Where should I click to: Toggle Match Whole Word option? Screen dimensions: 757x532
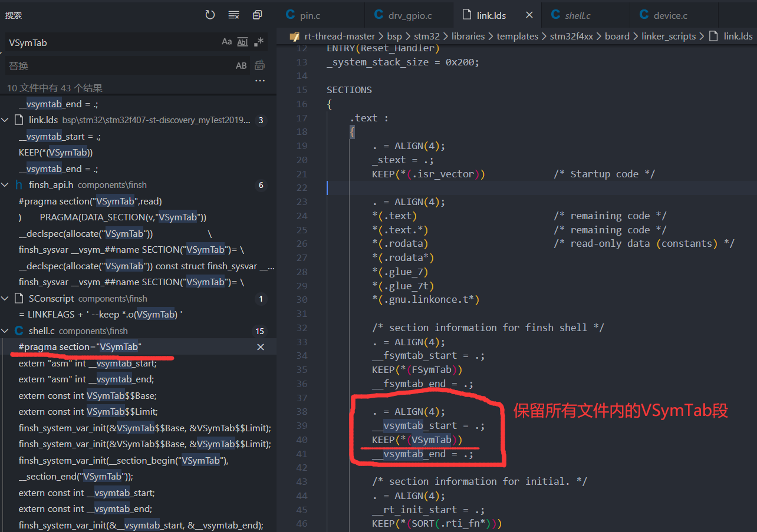tap(242, 42)
